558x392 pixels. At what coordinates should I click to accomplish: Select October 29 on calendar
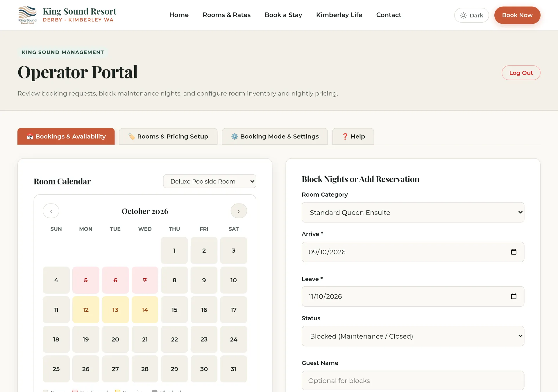point(174,369)
